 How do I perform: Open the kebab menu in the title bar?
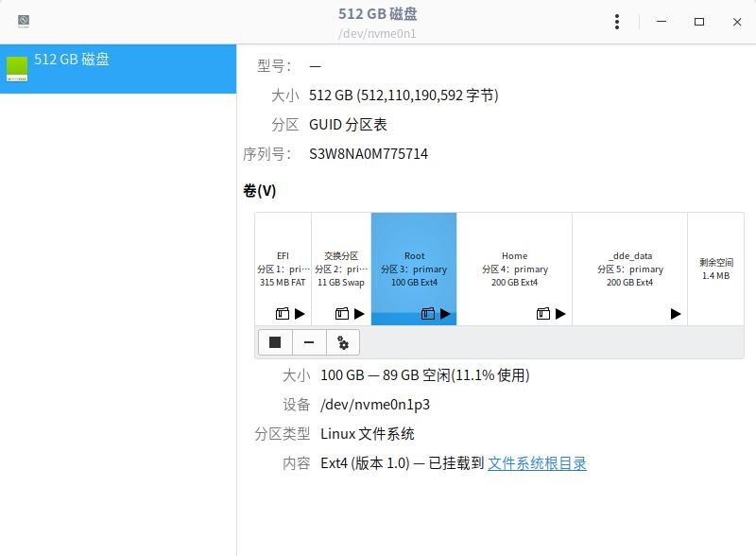616,21
